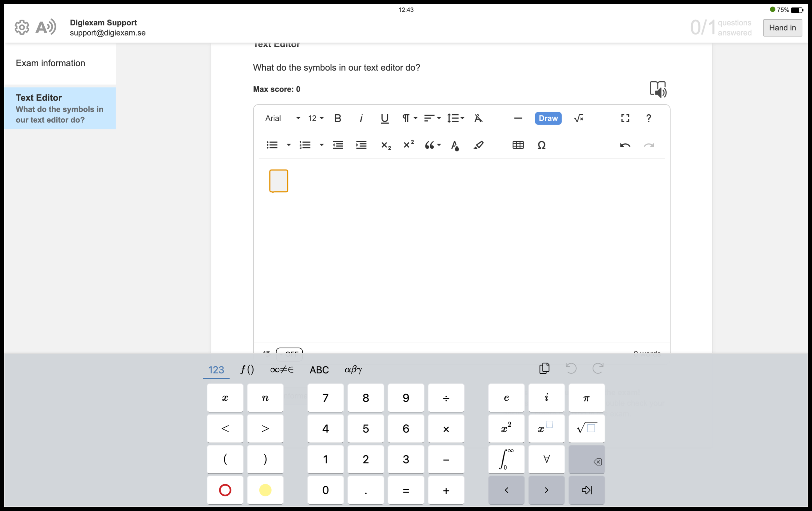Click the text-to-speech icon in the header

46,27
